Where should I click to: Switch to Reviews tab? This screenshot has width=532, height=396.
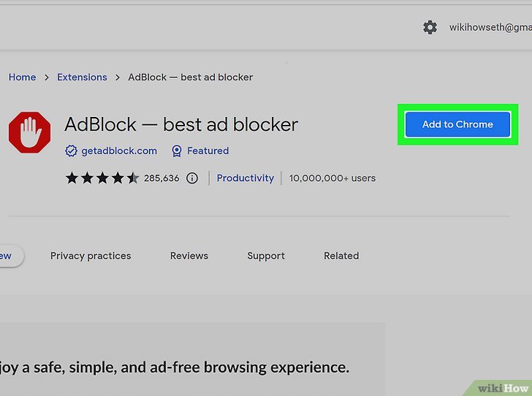[x=189, y=256]
